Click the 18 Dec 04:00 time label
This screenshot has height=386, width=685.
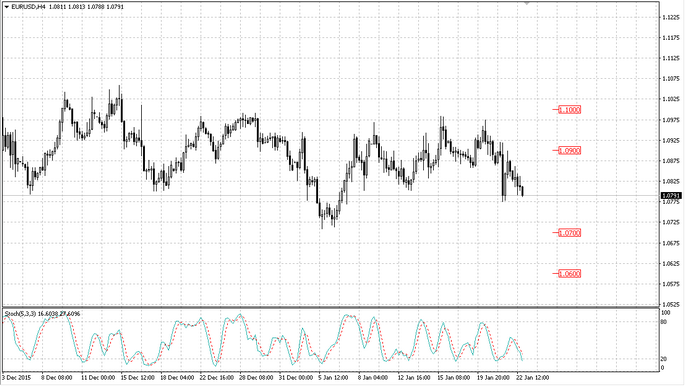tap(177, 377)
